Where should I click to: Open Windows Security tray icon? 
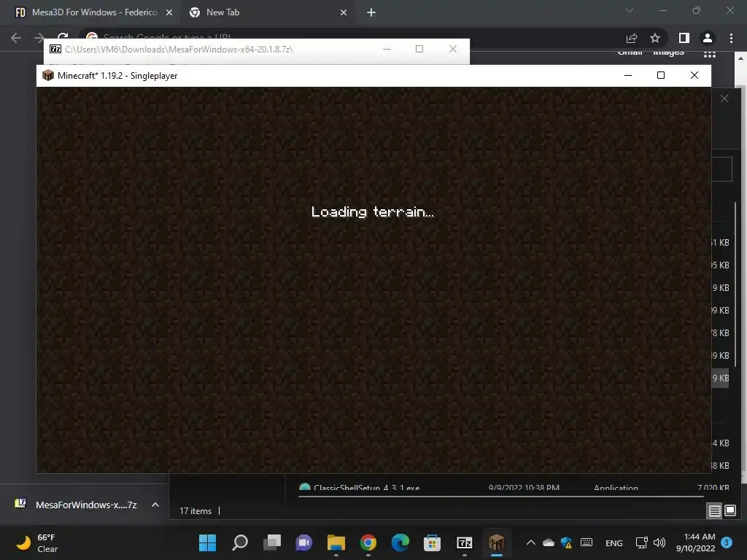tap(566, 542)
